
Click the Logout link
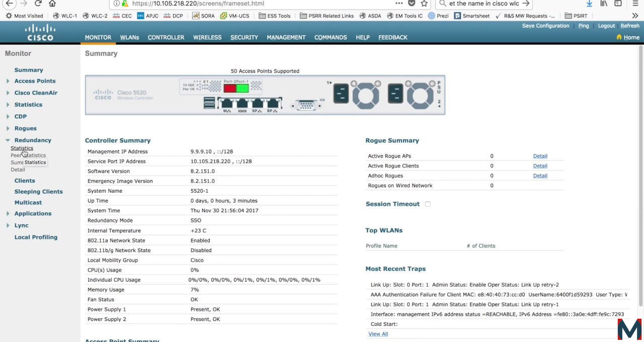pyautogui.click(x=606, y=26)
